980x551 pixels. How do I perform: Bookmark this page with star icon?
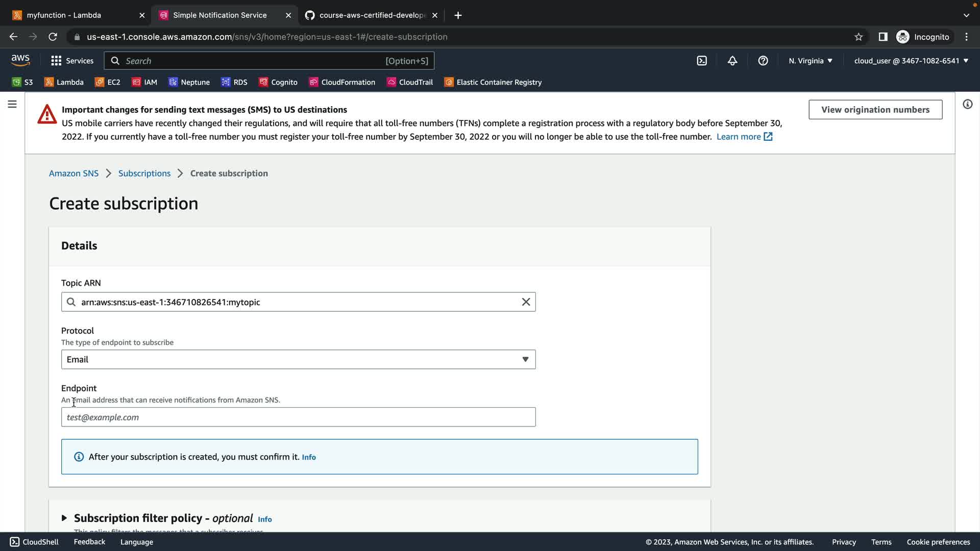pyautogui.click(x=859, y=37)
